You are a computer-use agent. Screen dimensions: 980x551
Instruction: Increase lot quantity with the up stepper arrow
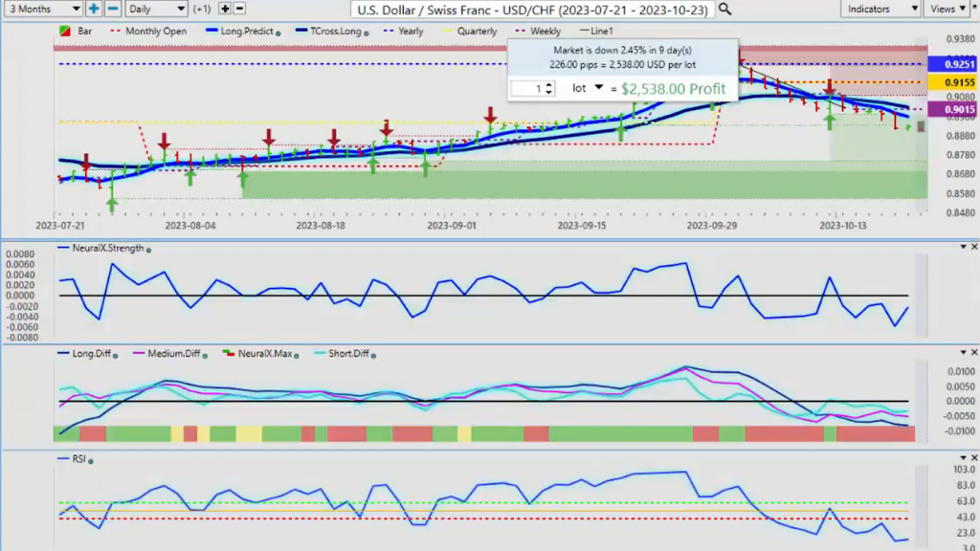548,85
